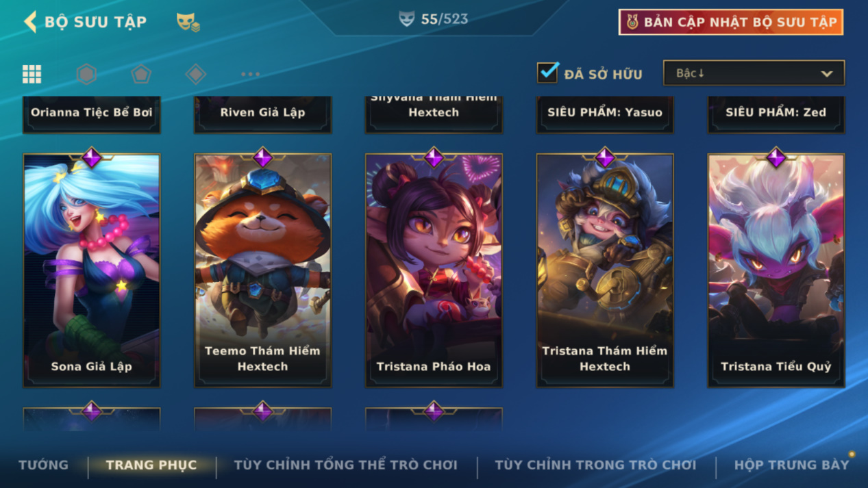Open the TÙY CHỈNH TRONG TRÒ CHƠI tab
868x488 pixels.
pyautogui.click(x=595, y=465)
